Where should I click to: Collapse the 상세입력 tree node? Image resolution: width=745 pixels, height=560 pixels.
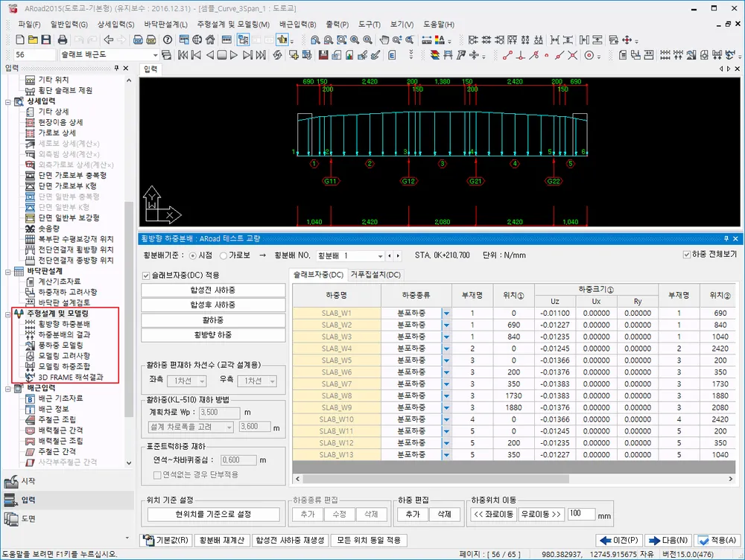8,101
